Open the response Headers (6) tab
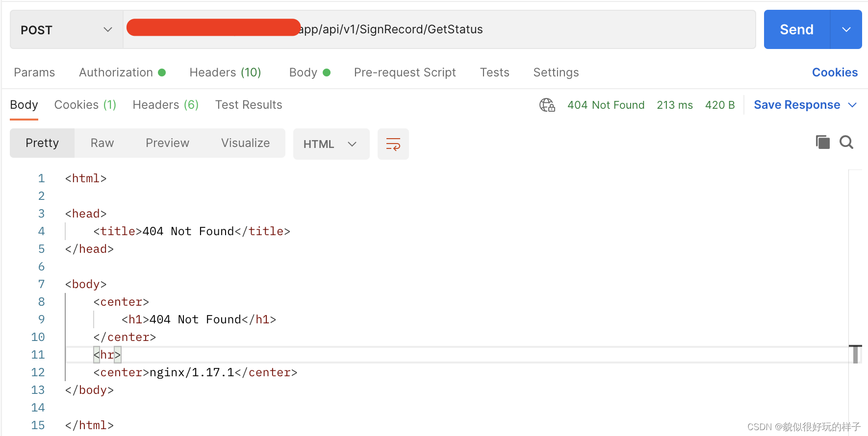 tap(166, 105)
